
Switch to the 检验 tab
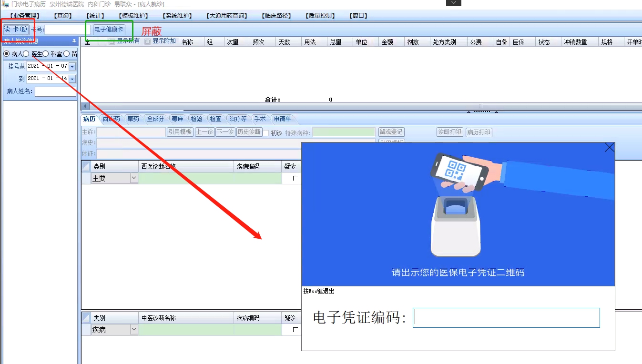tap(196, 119)
